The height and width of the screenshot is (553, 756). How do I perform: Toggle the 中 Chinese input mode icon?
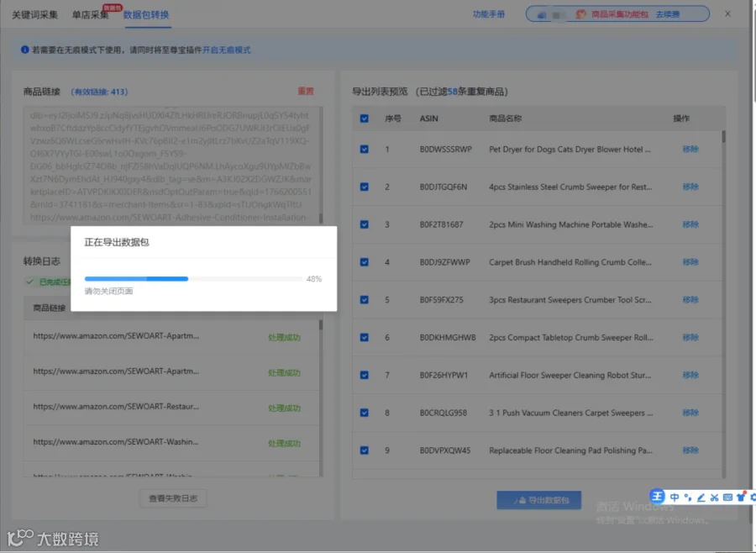(x=675, y=497)
